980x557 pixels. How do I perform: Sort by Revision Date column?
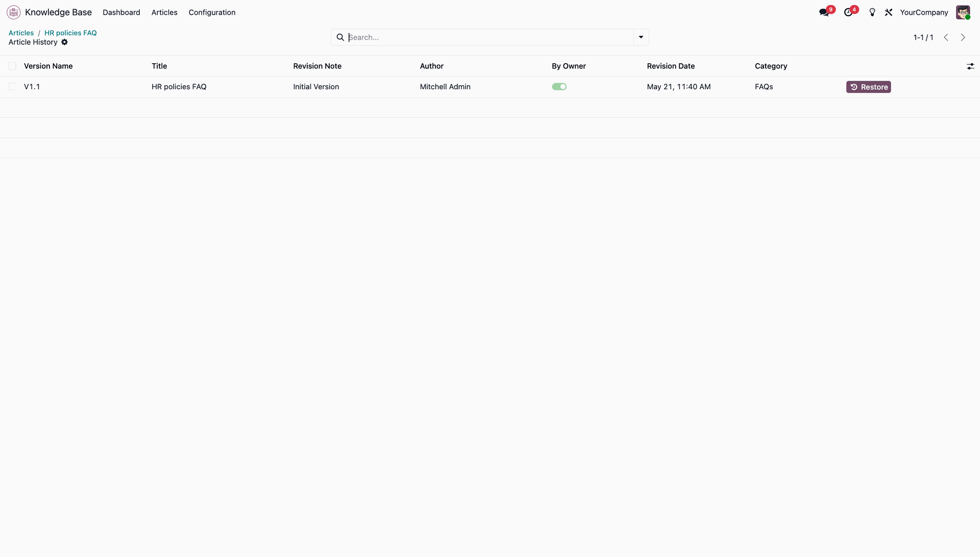click(x=671, y=66)
